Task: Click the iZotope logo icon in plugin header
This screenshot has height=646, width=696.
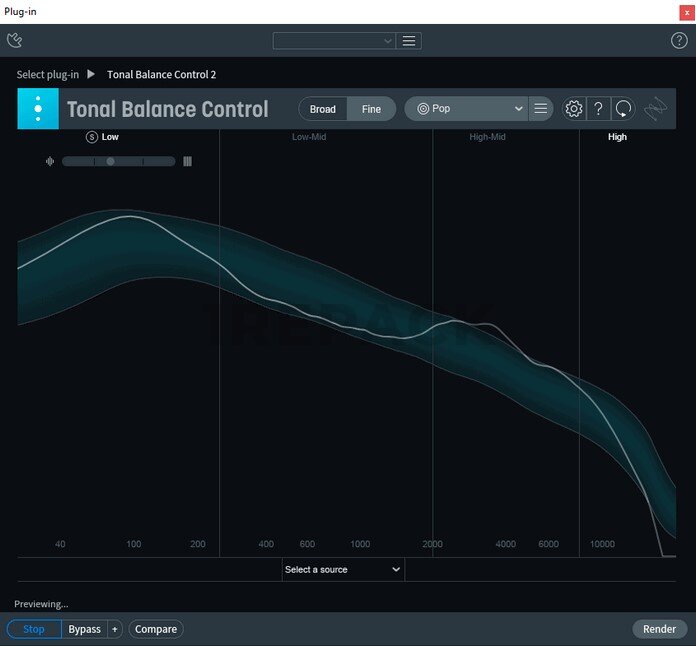Action: (x=38, y=109)
